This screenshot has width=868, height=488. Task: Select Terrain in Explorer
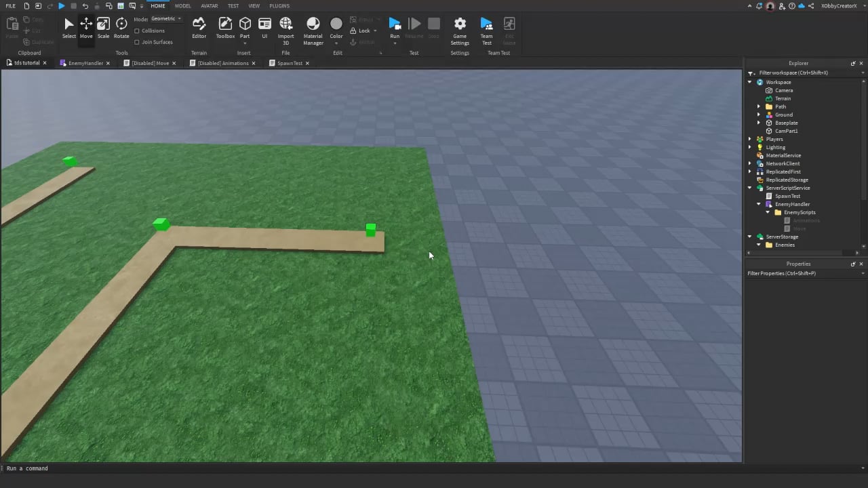tap(783, 98)
